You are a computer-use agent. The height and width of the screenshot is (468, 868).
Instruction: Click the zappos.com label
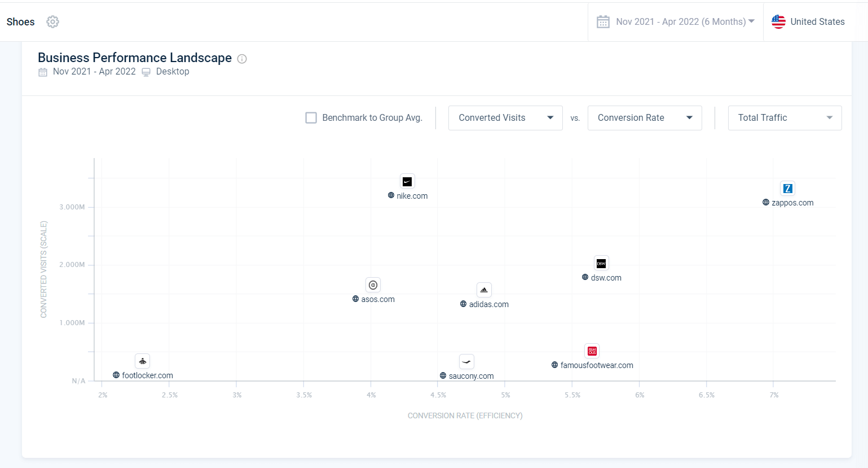[x=792, y=203]
